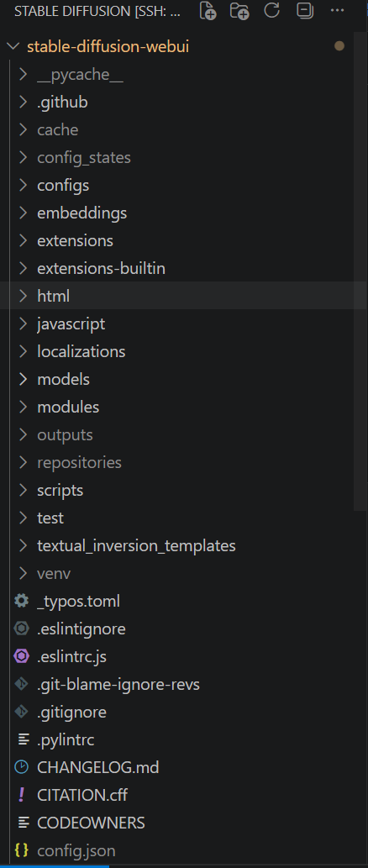368x868 pixels.
Task: Click the git icon beside .gitignore
Action: tap(21, 712)
